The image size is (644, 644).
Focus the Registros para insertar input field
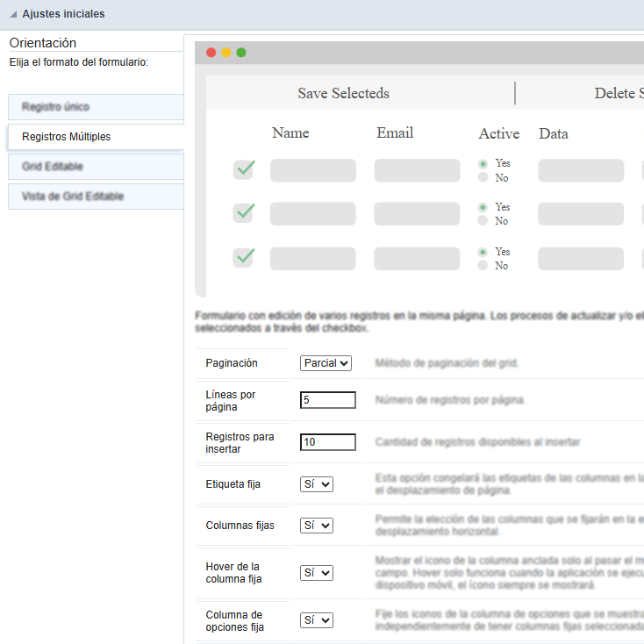328,442
